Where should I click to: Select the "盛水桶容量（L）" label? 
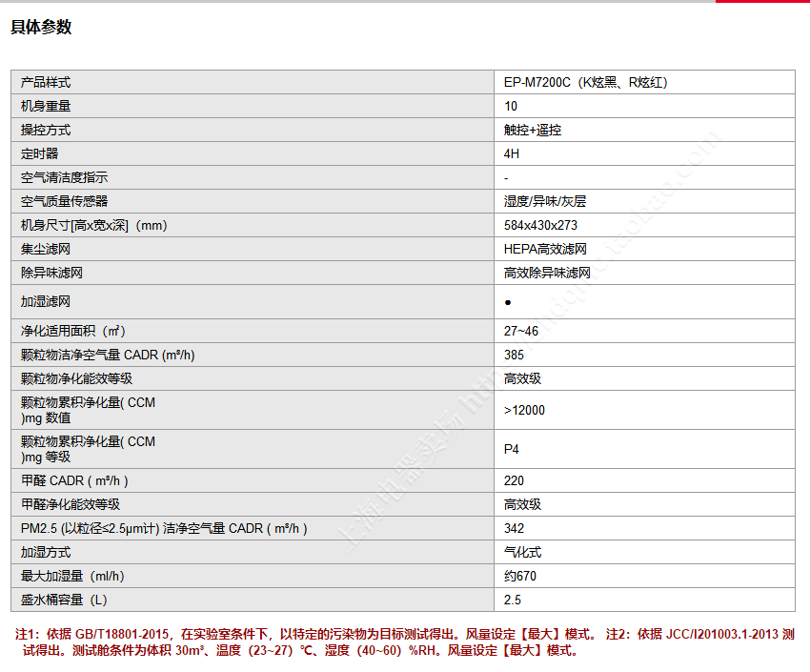pyautogui.click(x=64, y=600)
